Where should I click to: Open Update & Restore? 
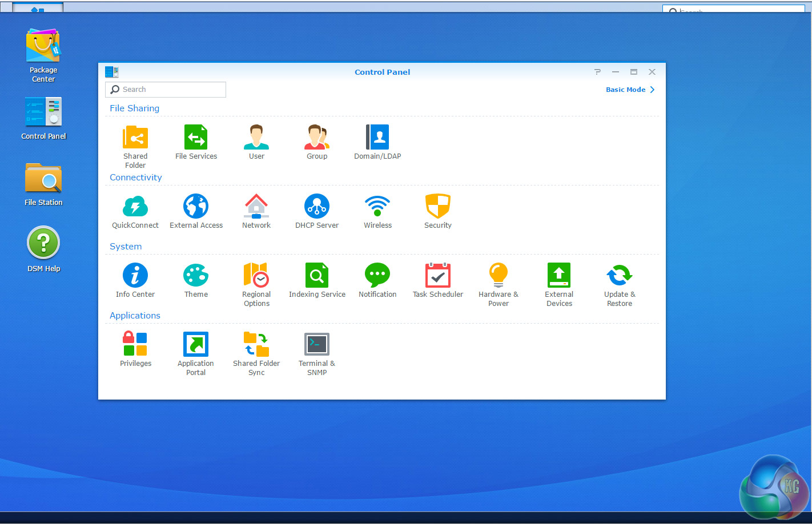coord(620,276)
